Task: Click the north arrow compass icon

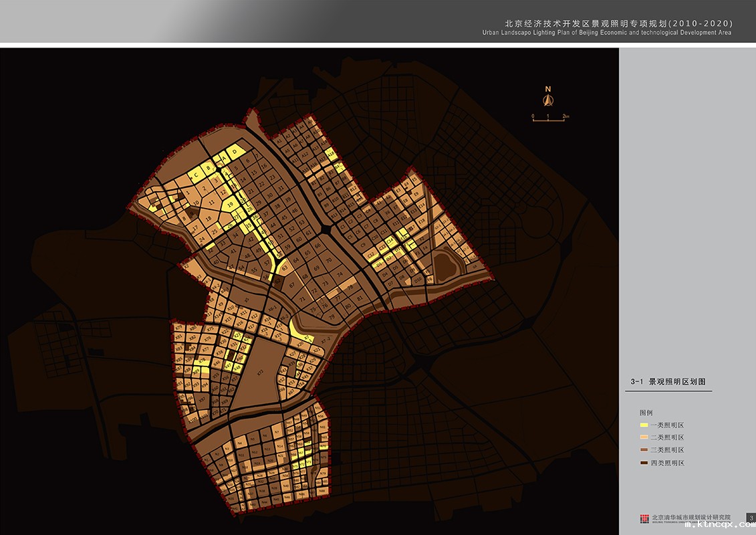Action: pos(547,100)
